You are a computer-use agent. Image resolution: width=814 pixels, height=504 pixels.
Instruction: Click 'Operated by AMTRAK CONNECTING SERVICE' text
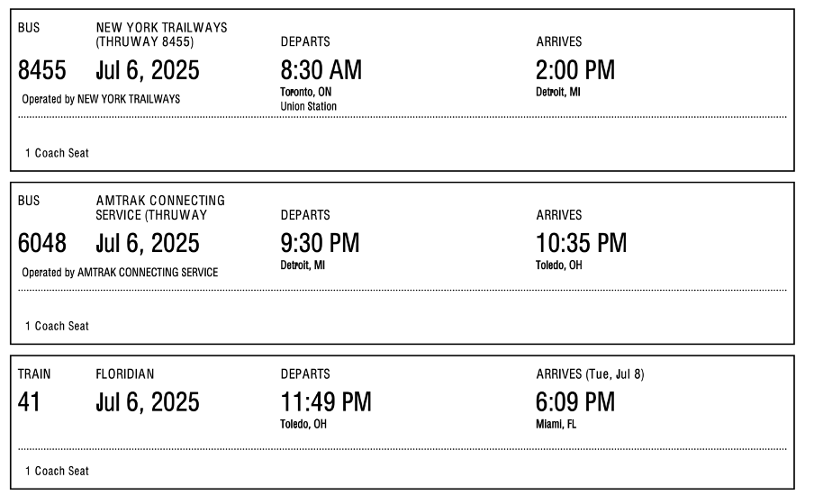click(x=120, y=273)
